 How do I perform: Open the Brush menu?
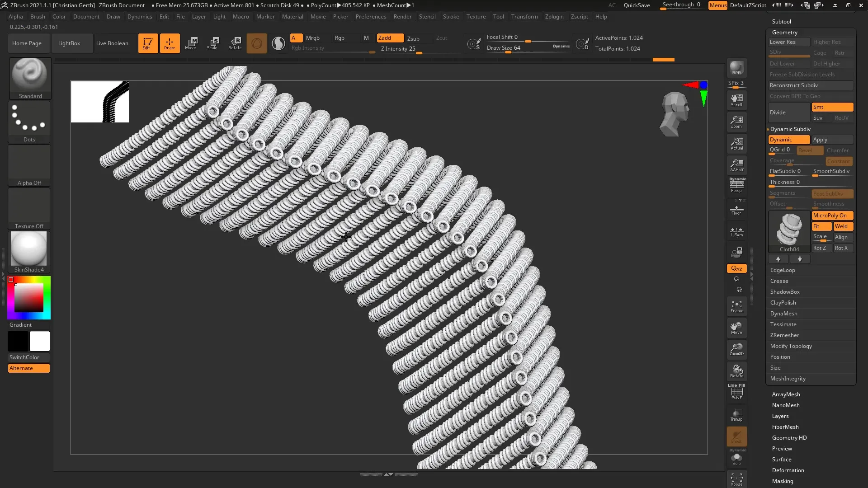[38, 17]
